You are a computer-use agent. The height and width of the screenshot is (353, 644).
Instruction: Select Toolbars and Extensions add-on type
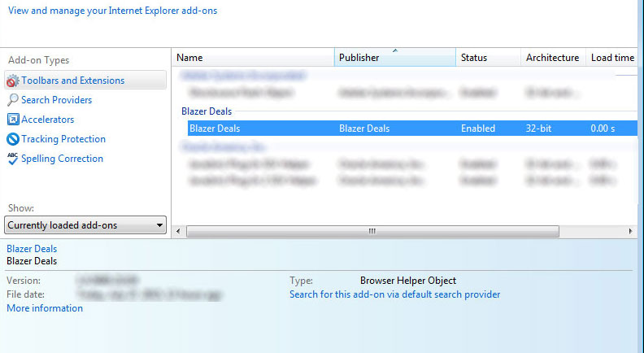[72, 81]
